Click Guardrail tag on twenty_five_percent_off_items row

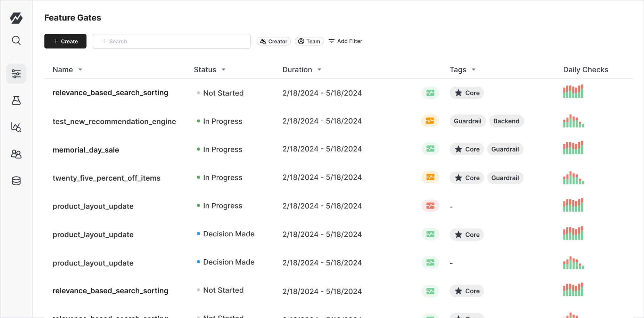(505, 178)
